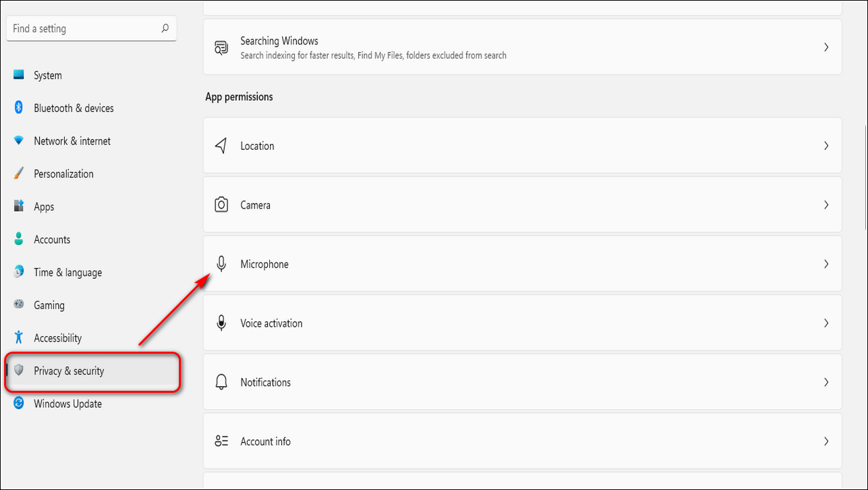Click the Accessibility person icon

pyautogui.click(x=19, y=337)
